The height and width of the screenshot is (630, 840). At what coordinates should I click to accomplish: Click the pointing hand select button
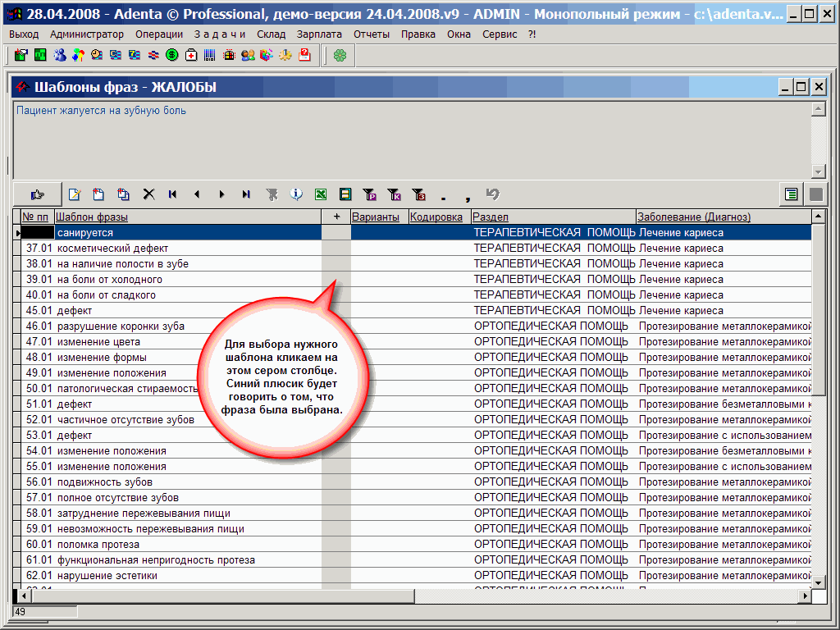pyautogui.click(x=37, y=194)
